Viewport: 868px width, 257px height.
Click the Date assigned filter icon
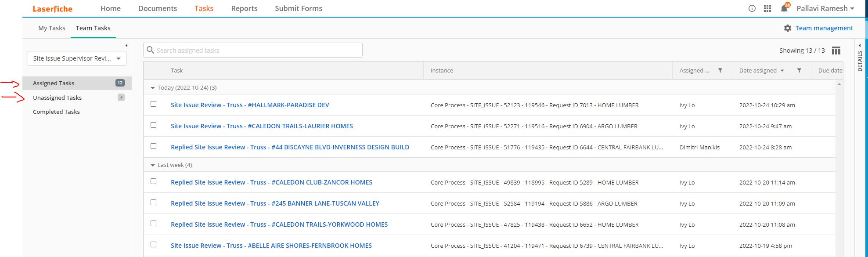point(799,70)
